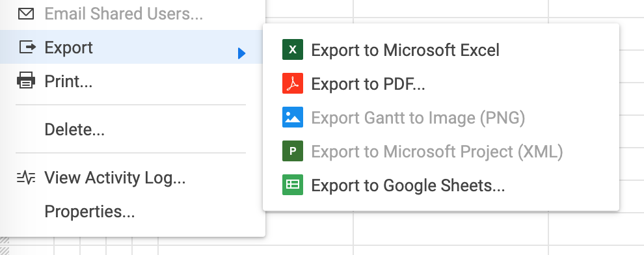Click the envelope icon beside Email Shared Users
This screenshot has width=644, height=255.
coord(26,14)
